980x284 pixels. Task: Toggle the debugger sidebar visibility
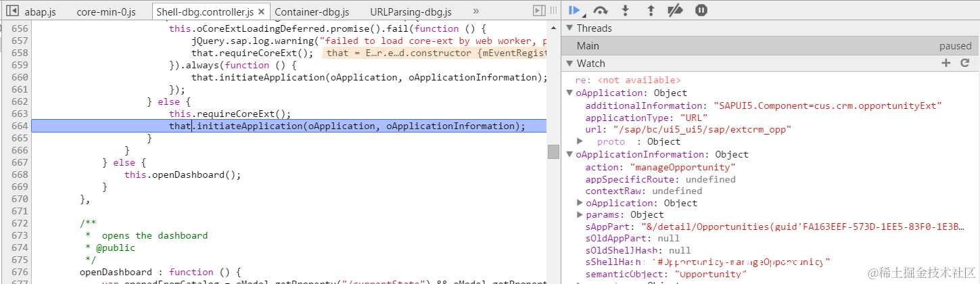539,11
